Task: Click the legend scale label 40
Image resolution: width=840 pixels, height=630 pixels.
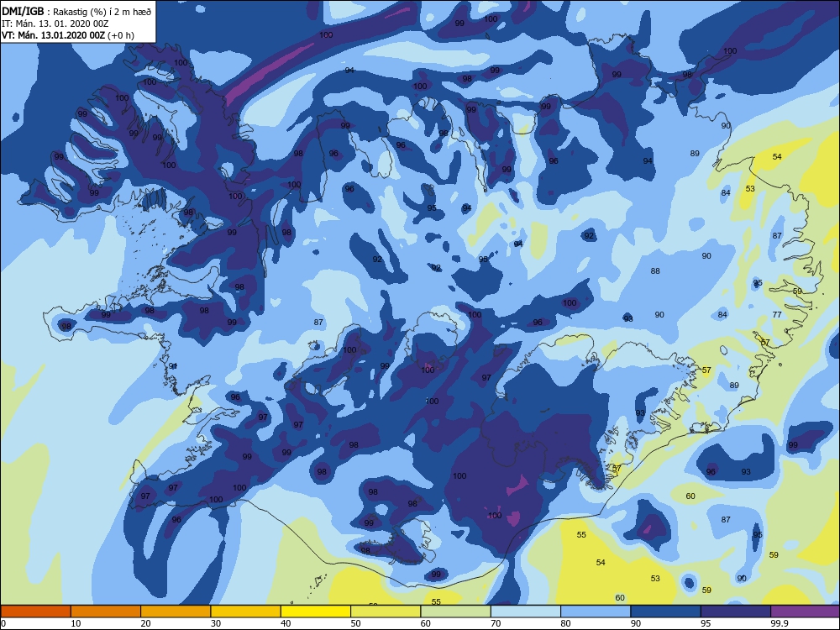Action: [x=286, y=623]
